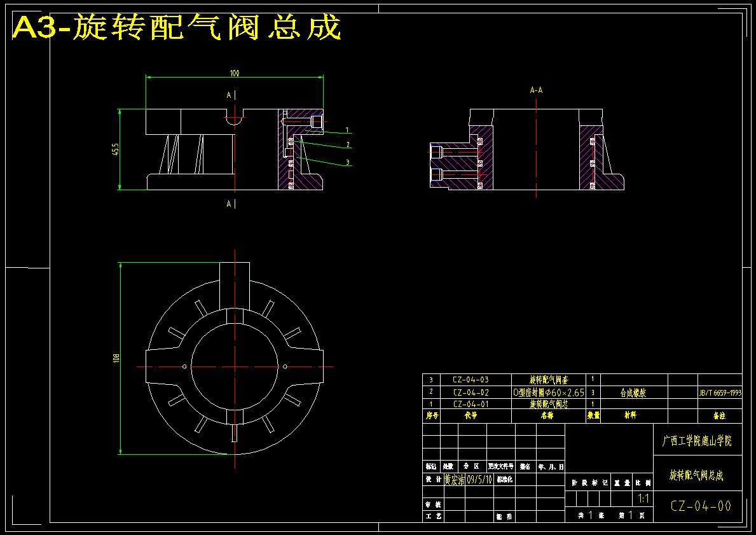Click the dimension value 108 beside the plan view
Image resolution: width=756 pixels, height=535 pixels.
click(116, 358)
